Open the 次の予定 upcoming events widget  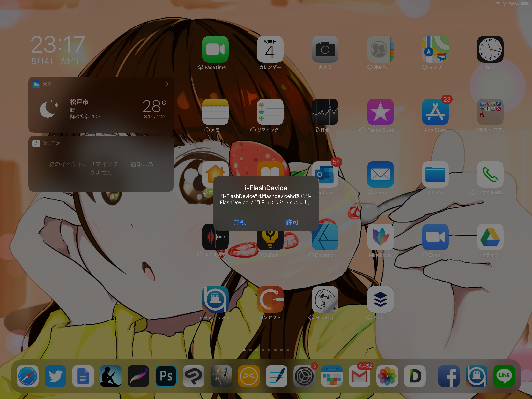tap(101, 164)
